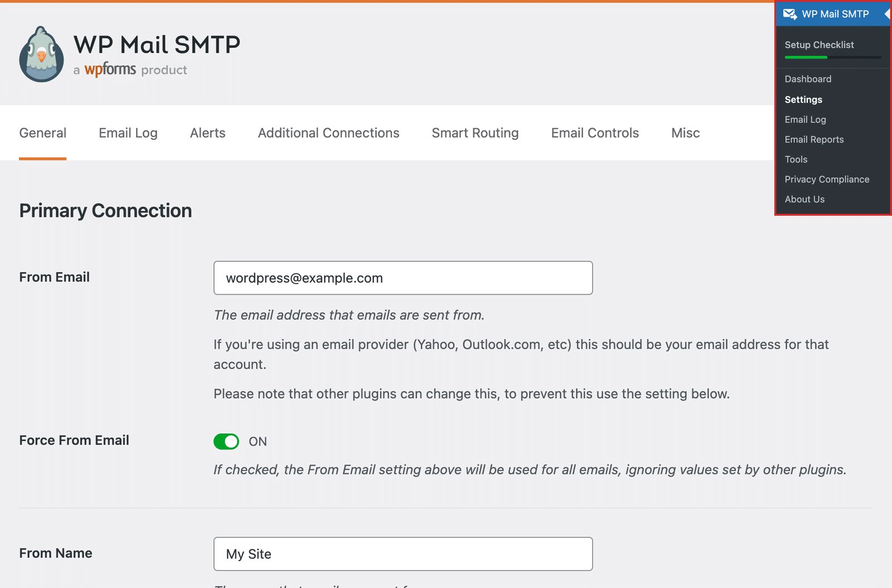Open Email Log from the sidebar menu
The image size is (892, 588).
click(806, 119)
